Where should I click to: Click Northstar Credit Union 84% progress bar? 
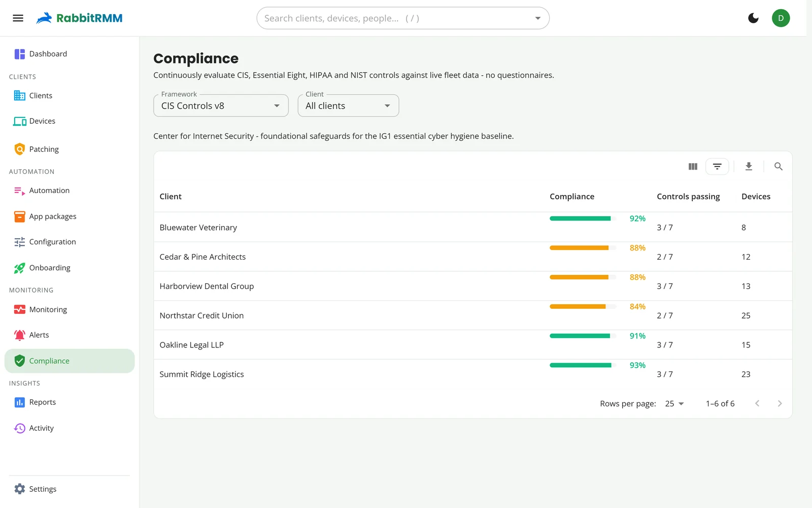click(x=583, y=306)
